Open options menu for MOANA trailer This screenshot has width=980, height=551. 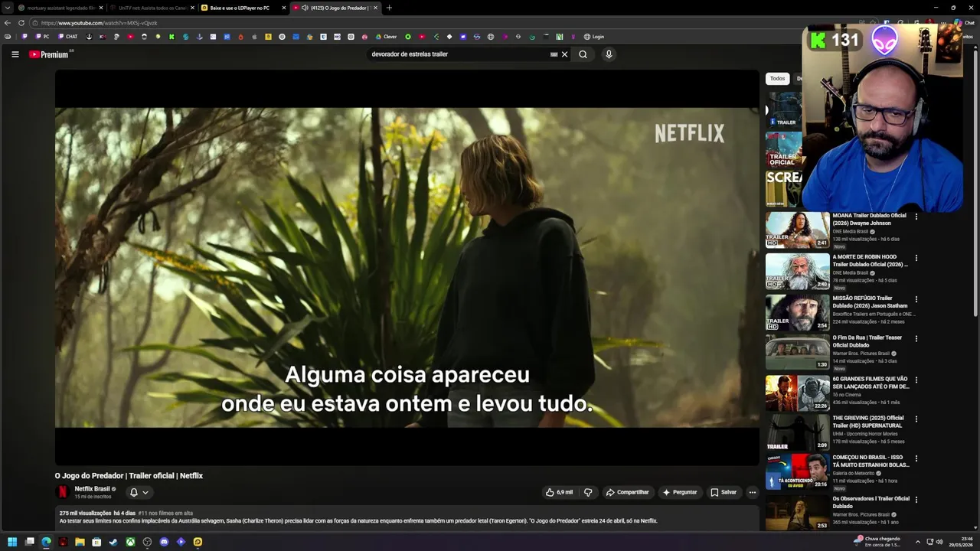coord(916,217)
